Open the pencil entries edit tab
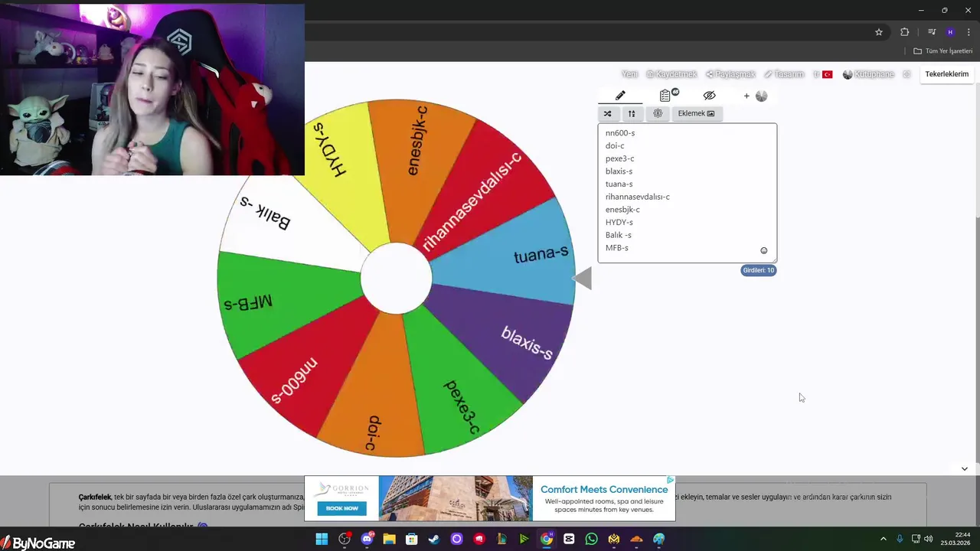This screenshot has width=980, height=551. pos(620,96)
